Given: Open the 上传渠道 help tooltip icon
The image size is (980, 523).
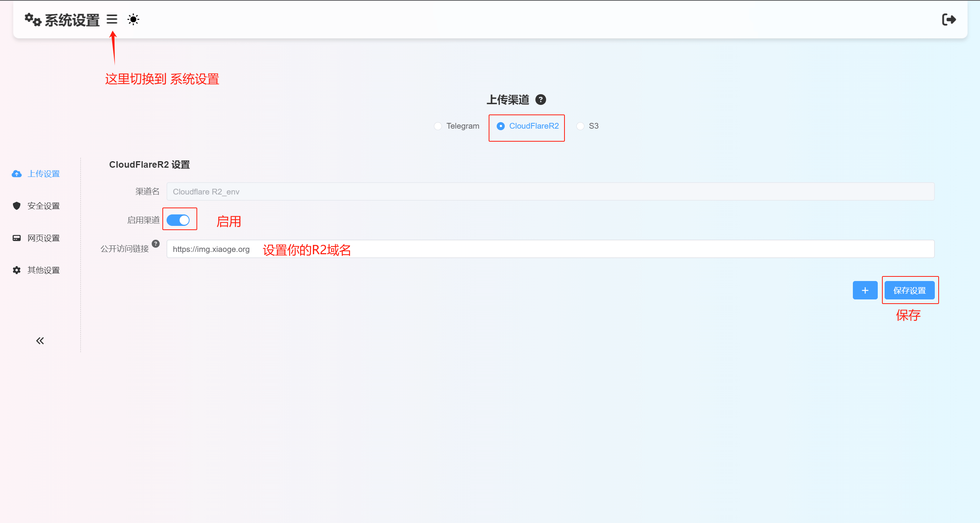Looking at the screenshot, I should pyautogui.click(x=540, y=99).
